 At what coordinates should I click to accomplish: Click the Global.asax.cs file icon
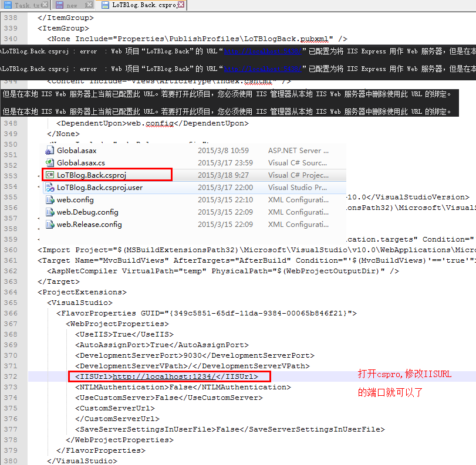[x=49, y=162]
